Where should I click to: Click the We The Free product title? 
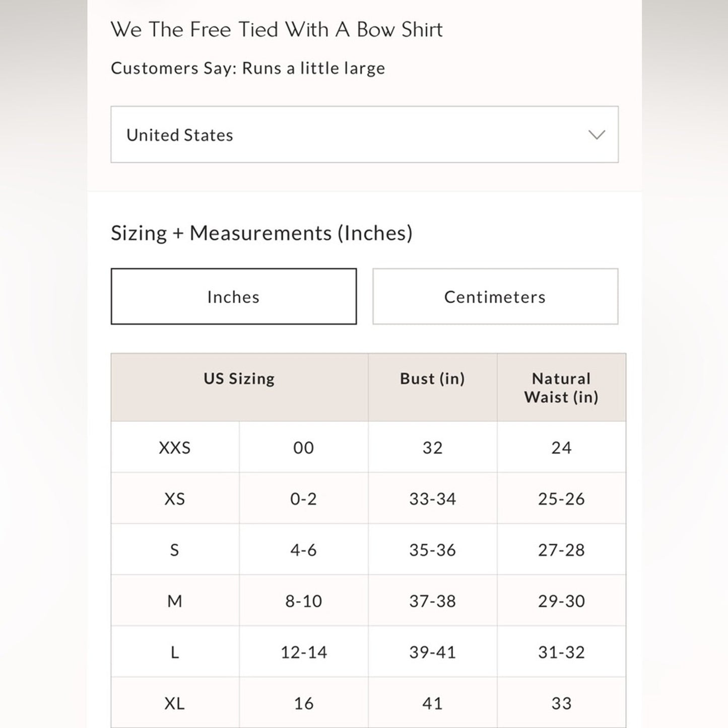pos(277,30)
